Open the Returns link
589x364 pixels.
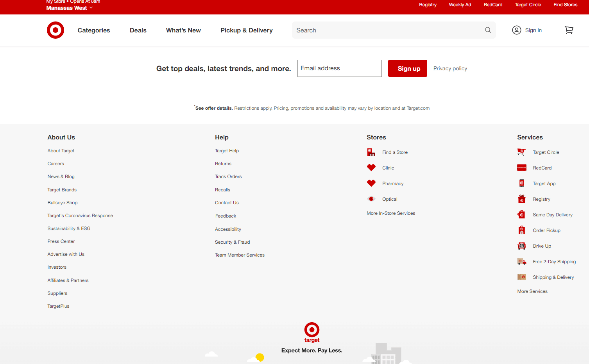click(x=223, y=164)
